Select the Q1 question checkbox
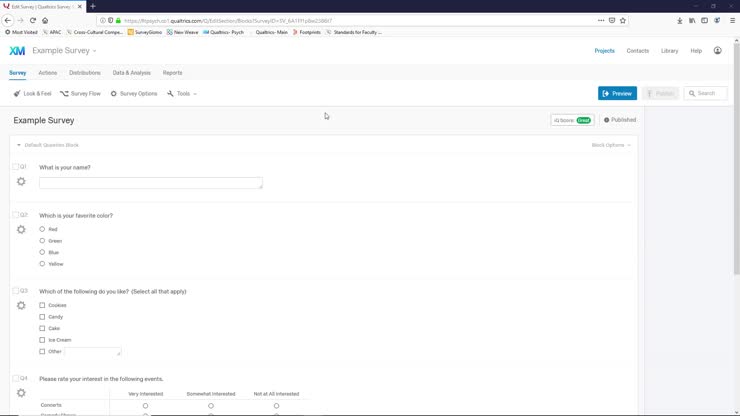The width and height of the screenshot is (740, 416). coord(15,166)
